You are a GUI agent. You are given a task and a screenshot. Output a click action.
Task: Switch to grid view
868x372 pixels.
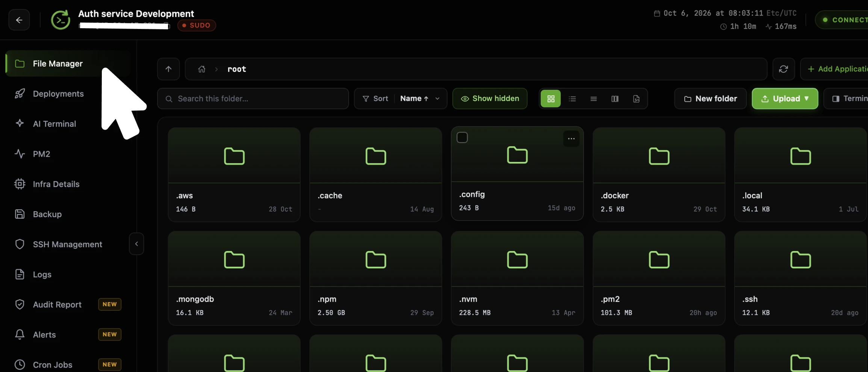click(x=551, y=98)
